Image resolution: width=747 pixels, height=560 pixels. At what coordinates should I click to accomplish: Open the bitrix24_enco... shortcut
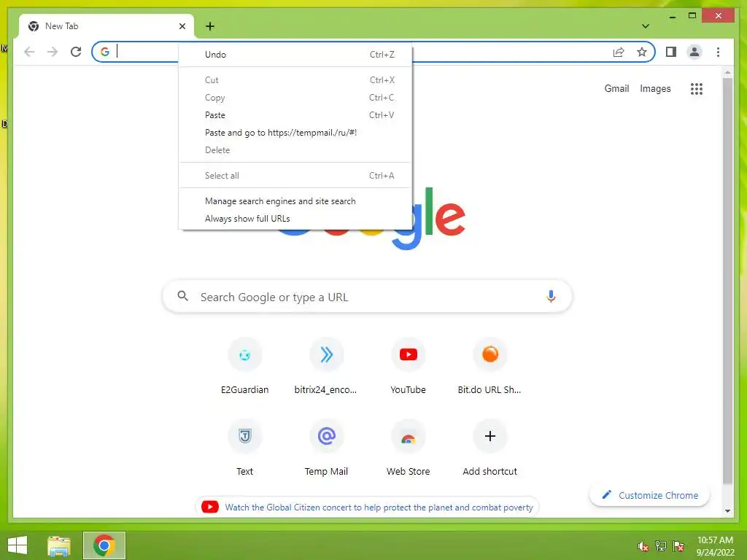tap(326, 366)
